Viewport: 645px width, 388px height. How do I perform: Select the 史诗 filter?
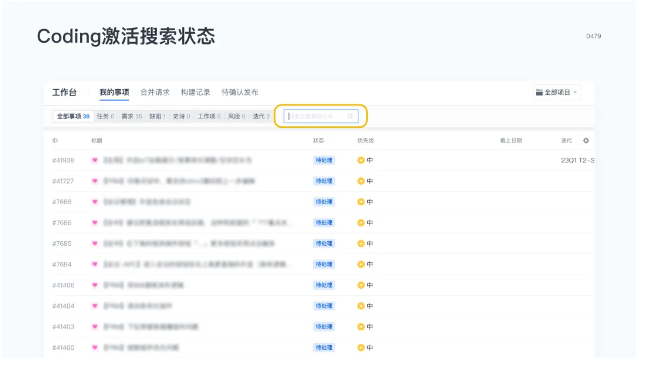click(181, 116)
